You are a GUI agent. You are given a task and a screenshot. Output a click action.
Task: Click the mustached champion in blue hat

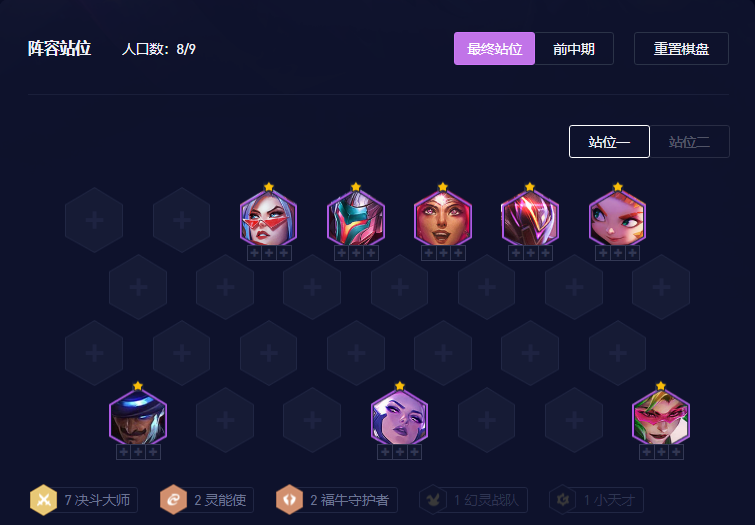point(138,417)
